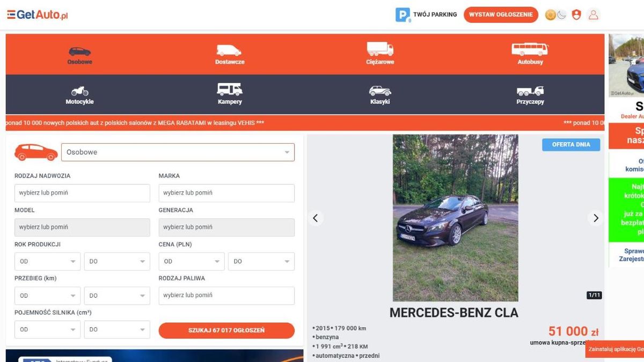This screenshot has height=362, width=644.
Task: Select the Ciężarowe truck category icon
Action: click(x=380, y=49)
